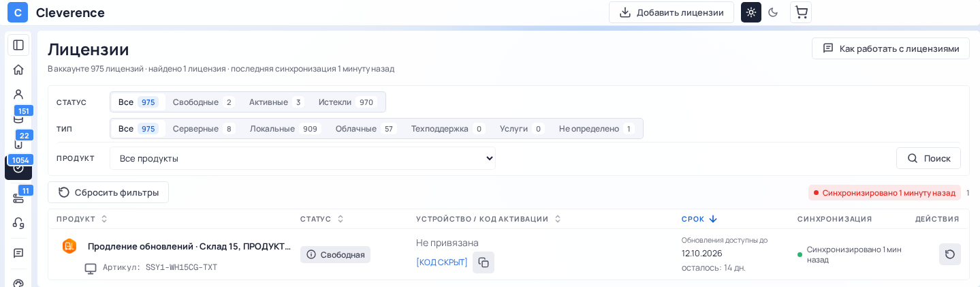Click the Не привязана text
Viewport: 980px width, 287px height.
[x=447, y=243]
